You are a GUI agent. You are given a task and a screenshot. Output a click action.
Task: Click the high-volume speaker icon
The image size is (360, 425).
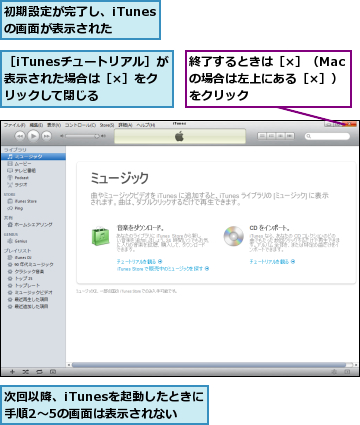pos(104,136)
